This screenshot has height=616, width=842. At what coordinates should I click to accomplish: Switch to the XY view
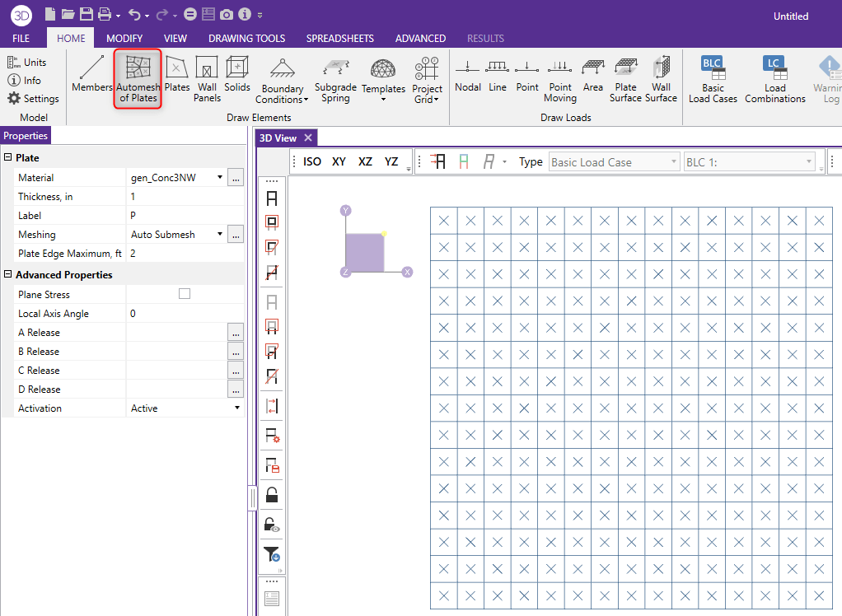(339, 162)
